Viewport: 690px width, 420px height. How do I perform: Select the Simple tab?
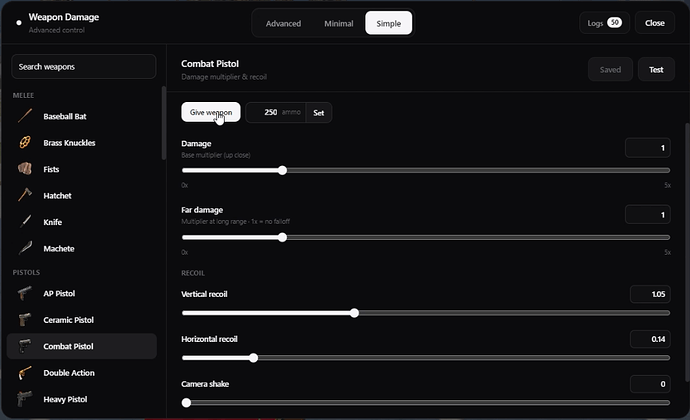389,23
